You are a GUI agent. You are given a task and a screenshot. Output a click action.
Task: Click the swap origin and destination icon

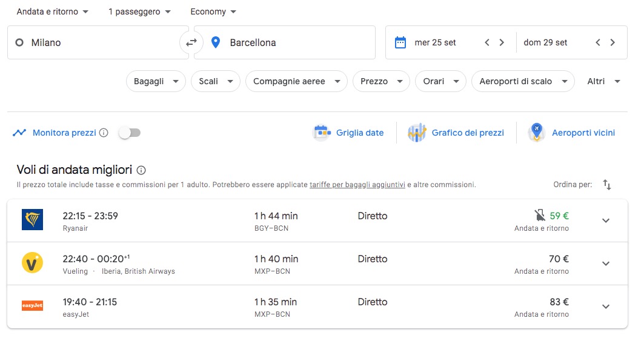click(x=191, y=42)
